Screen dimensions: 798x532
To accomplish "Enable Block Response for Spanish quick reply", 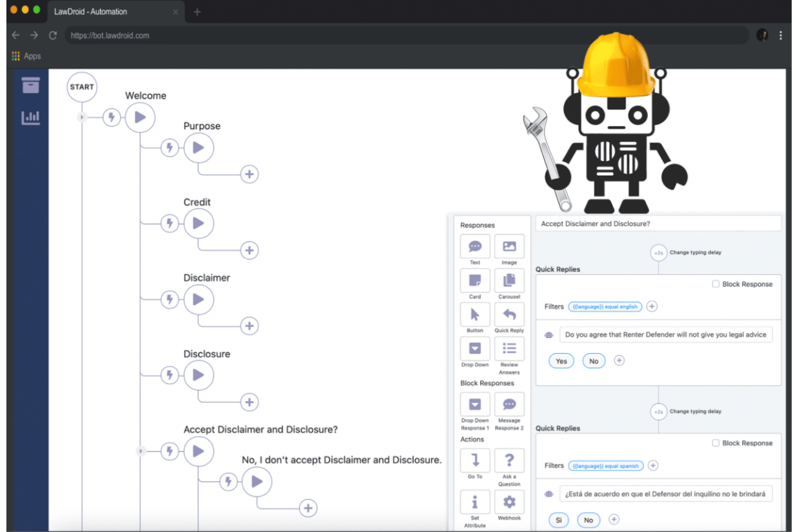I will [x=716, y=443].
